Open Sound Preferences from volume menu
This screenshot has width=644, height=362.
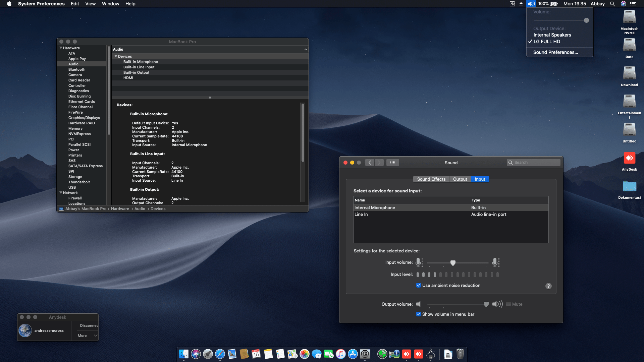555,52
